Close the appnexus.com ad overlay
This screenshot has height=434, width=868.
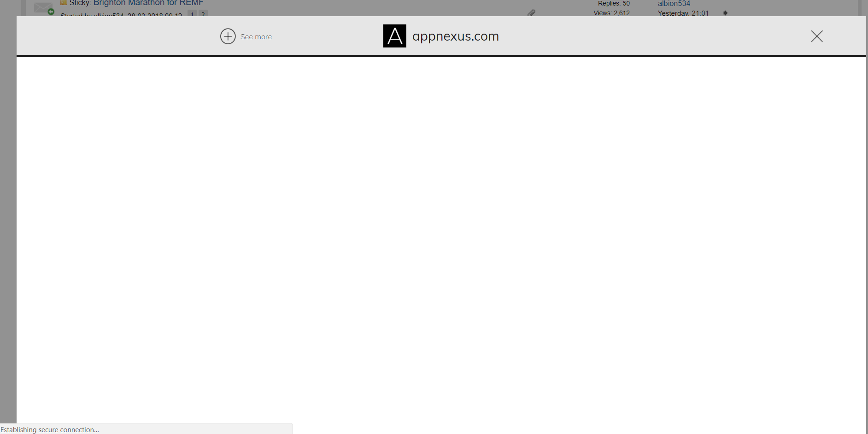tap(816, 36)
